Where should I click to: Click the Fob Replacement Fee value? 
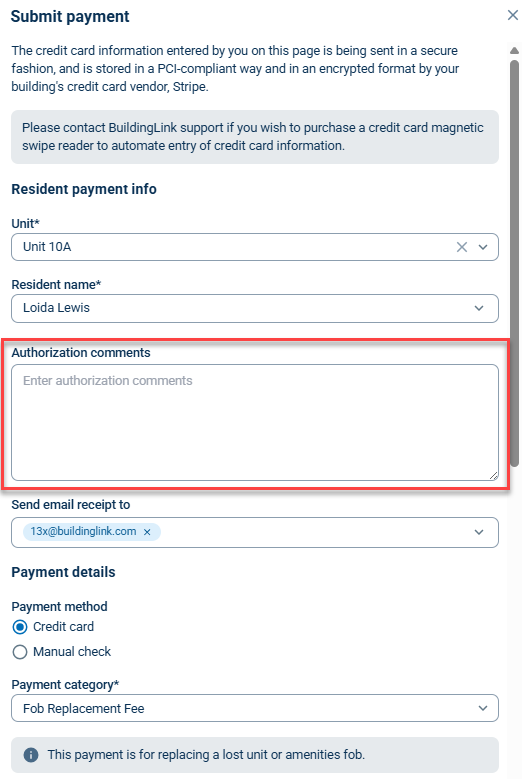click(x=83, y=708)
